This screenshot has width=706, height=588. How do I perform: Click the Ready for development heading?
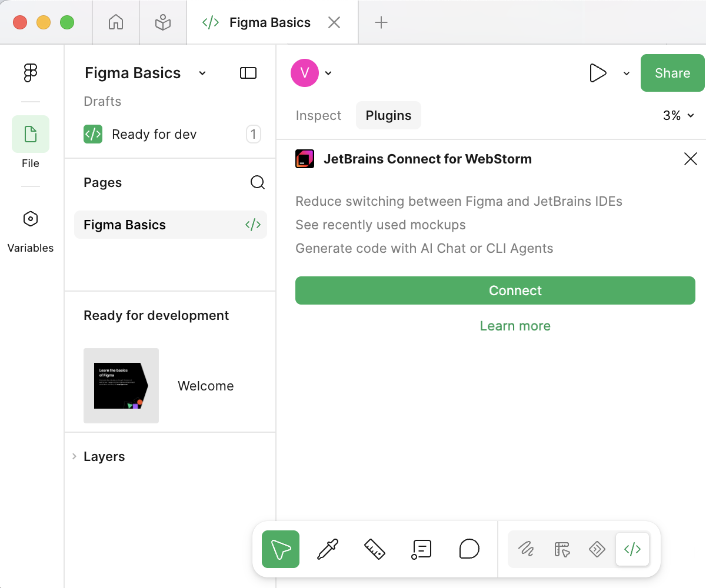[x=156, y=315]
